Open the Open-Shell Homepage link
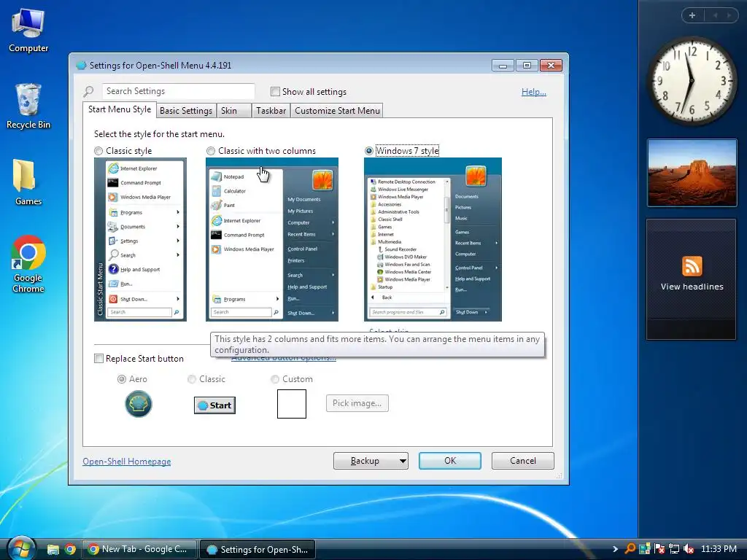Viewport: 747px width, 560px height. pyautogui.click(x=127, y=462)
